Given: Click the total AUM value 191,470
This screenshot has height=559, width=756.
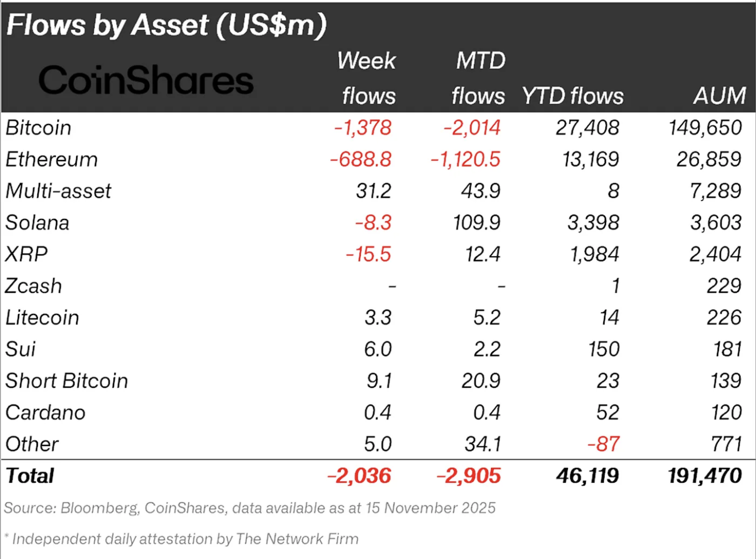Looking at the screenshot, I should pos(705,476).
